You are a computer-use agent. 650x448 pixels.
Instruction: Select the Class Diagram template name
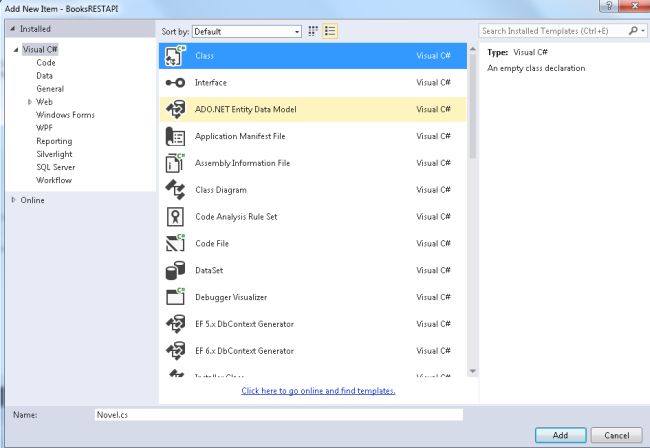pos(221,190)
